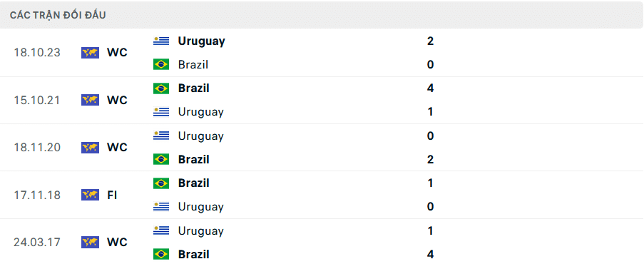Open the Uruguay team name on 15.10.21
The height and width of the screenshot is (264, 644).
pyautogui.click(x=201, y=112)
